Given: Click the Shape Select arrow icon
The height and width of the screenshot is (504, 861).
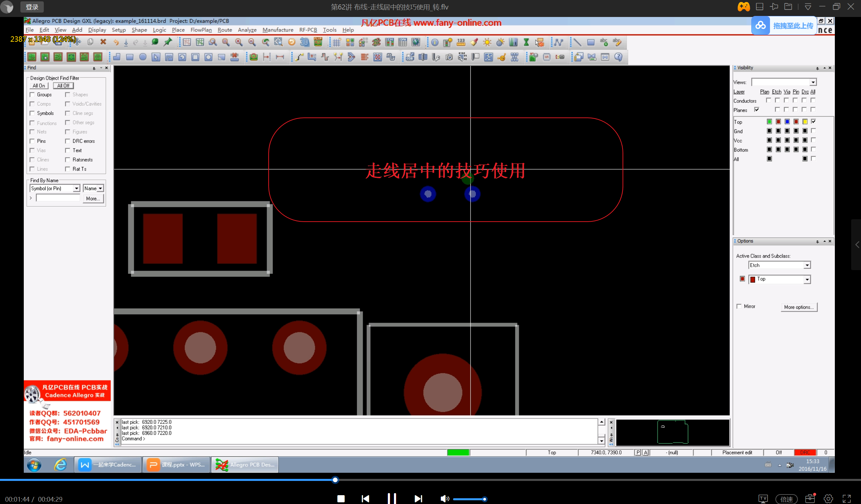Looking at the screenshot, I should (156, 57).
